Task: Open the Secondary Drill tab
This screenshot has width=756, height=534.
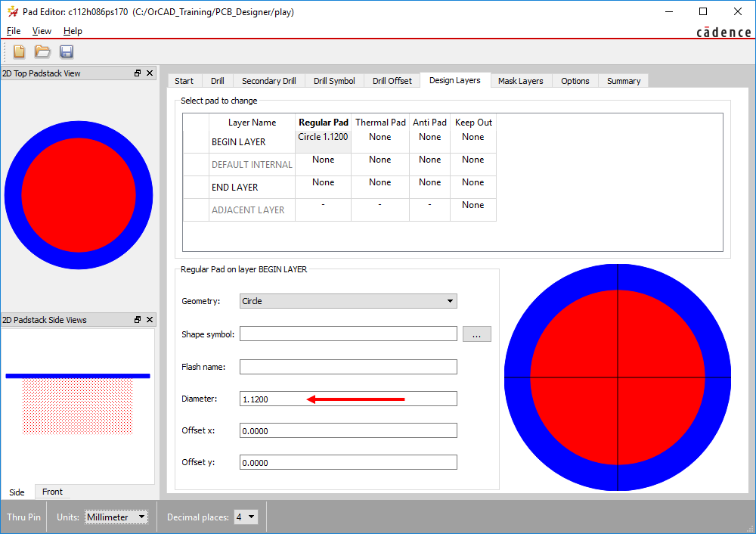Action: pyautogui.click(x=269, y=81)
